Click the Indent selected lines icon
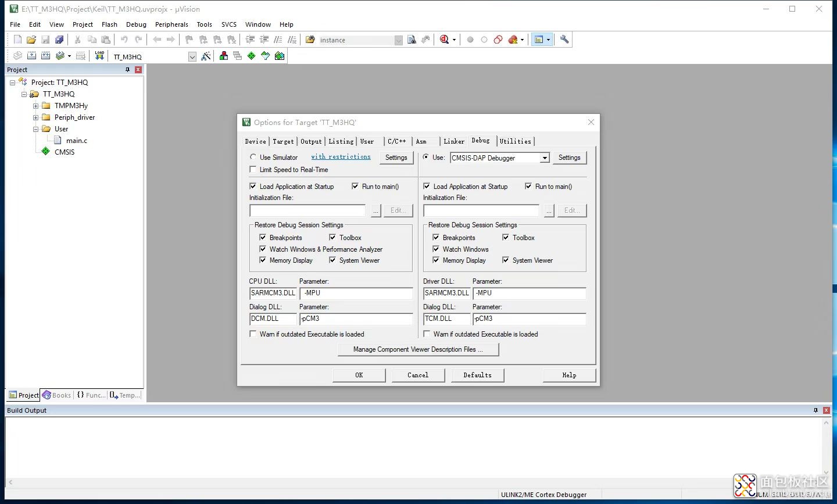The image size is (837, 504). coord(251,40)
